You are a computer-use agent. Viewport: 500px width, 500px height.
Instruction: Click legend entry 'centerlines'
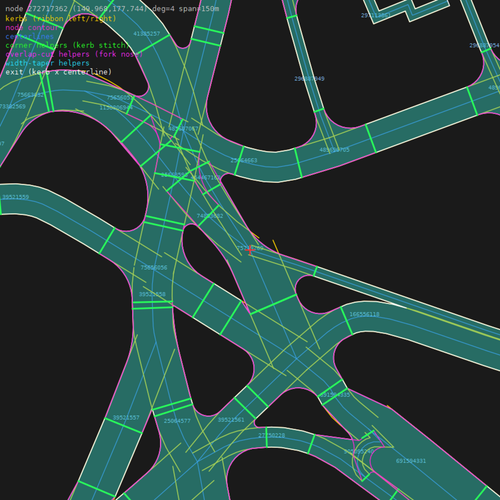(30, 36)
